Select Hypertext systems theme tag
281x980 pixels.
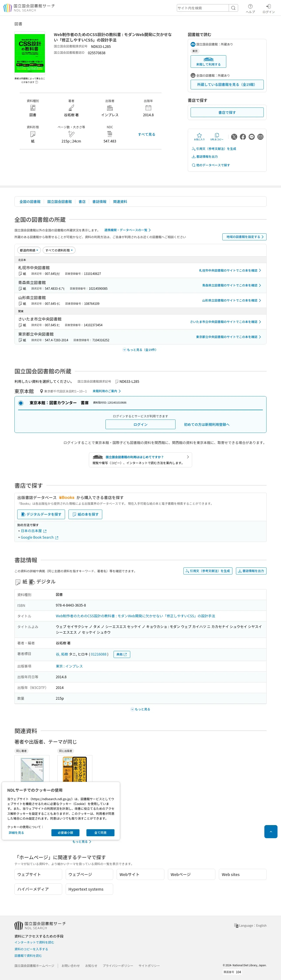click(89, 889)
